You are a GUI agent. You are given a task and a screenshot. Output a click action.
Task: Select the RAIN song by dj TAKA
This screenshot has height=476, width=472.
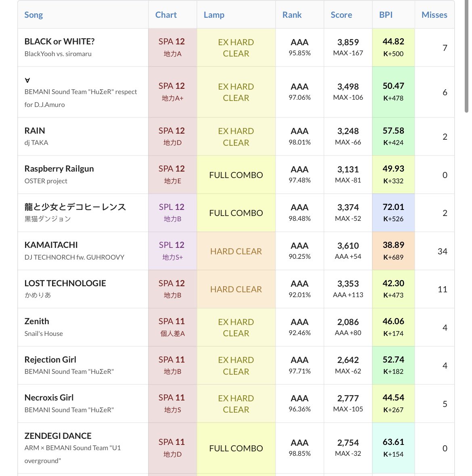point(35,131)
